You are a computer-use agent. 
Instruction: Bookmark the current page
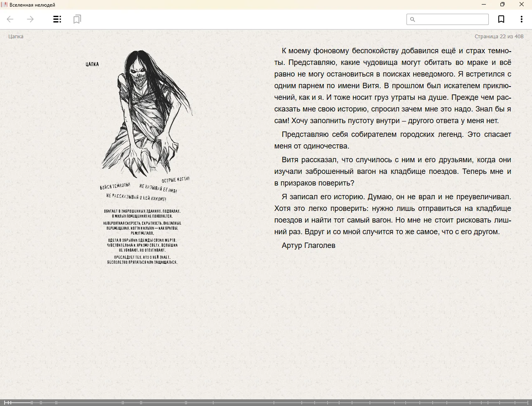click(x=501, y=19)
